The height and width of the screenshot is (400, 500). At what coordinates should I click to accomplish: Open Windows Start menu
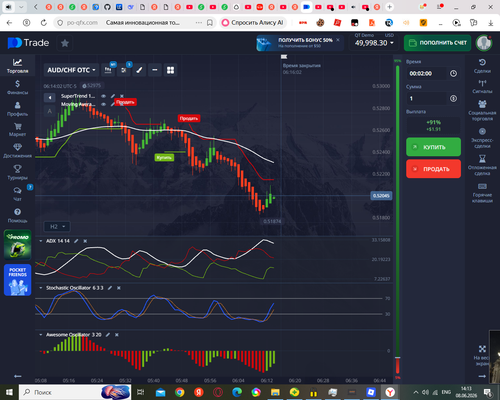pyautogui.click(x=9, y=392)
